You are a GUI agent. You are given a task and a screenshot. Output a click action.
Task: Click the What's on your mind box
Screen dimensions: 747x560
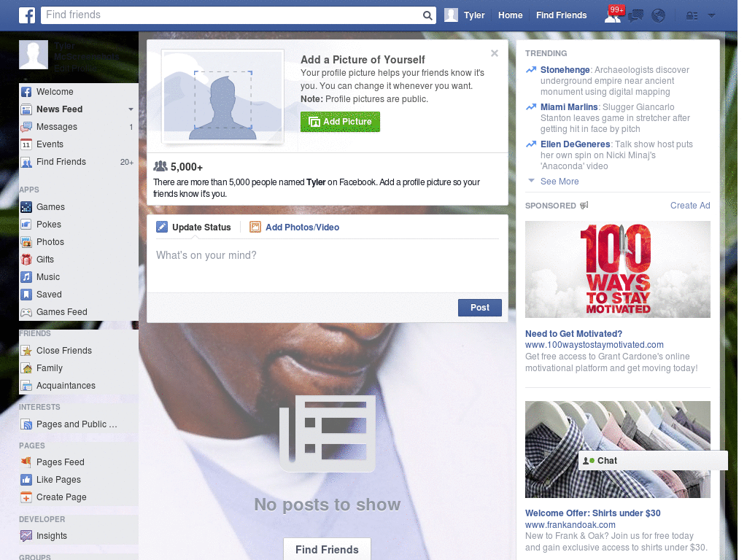pyautogui.click(x=328, y=265)
